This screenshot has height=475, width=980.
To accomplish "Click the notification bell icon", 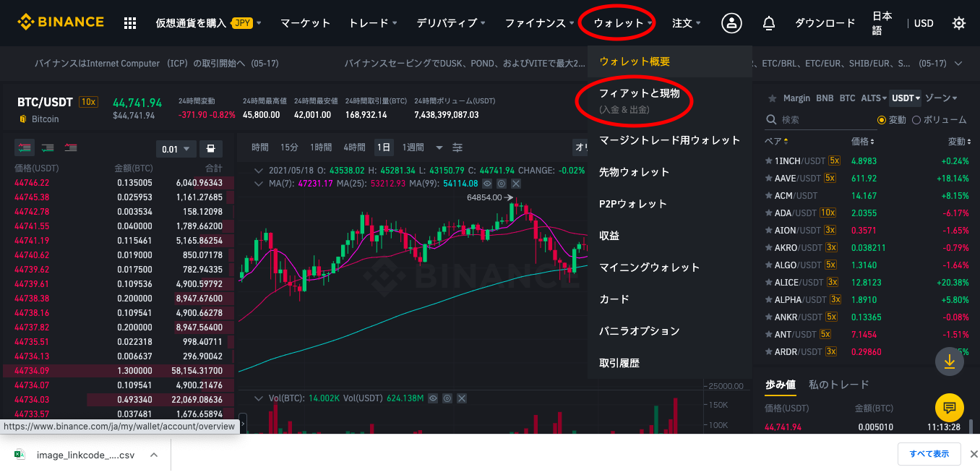I will pyautogui.click(x=769, y=22).
